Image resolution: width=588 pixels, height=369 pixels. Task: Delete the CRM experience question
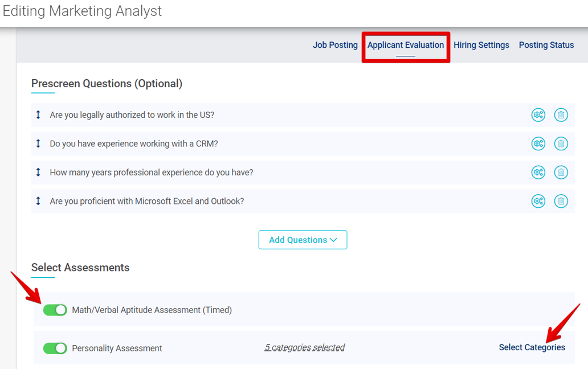pos(561,143)
